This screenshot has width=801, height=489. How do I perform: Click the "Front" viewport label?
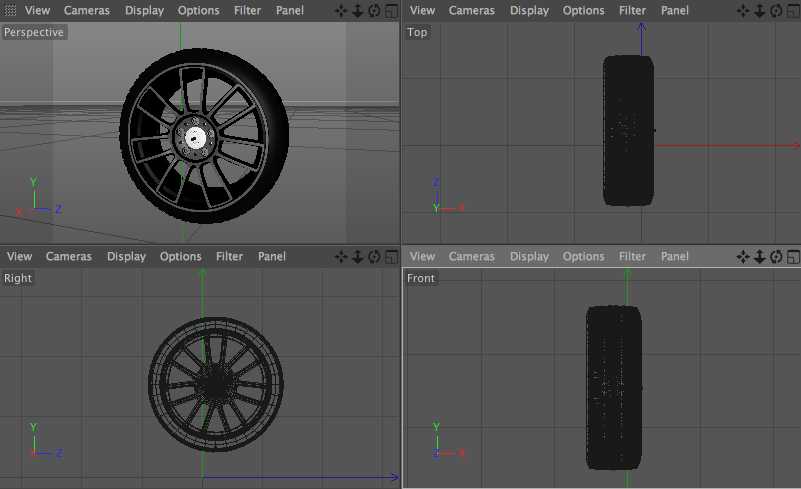coord(420,278)
